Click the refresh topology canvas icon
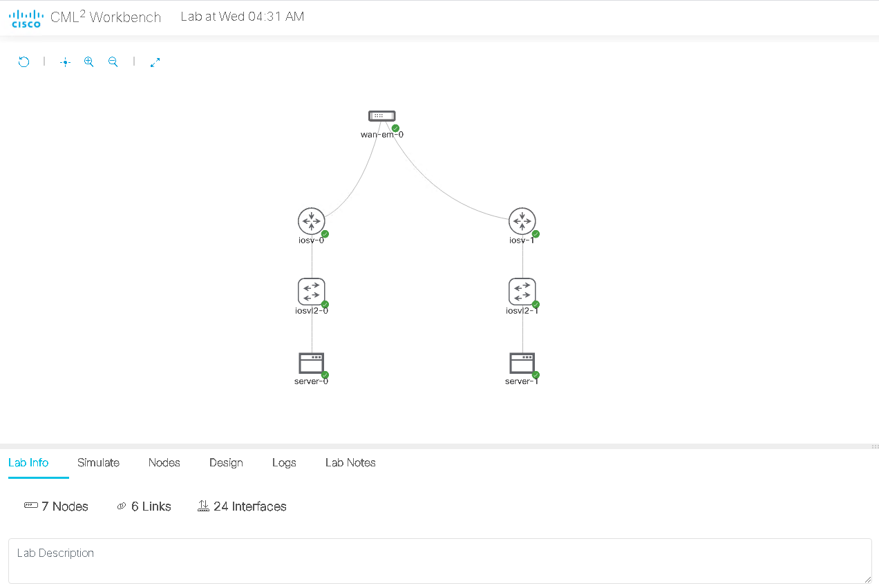 (x=23, y=61)
